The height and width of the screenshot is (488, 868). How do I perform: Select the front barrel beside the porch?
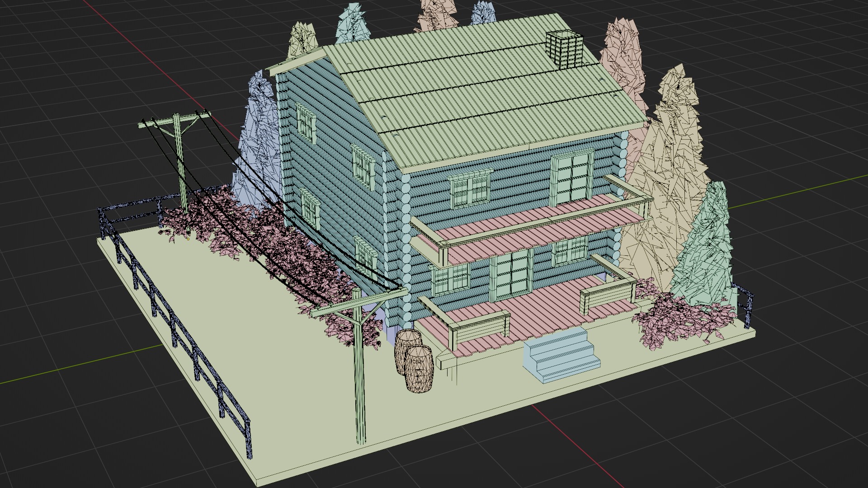coord(419,369)
